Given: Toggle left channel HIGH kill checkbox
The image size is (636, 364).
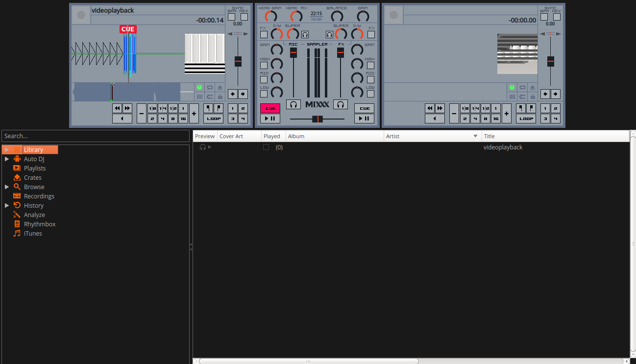Looking at the screenshot, I should pyautogui.click(x=264, y=65).
